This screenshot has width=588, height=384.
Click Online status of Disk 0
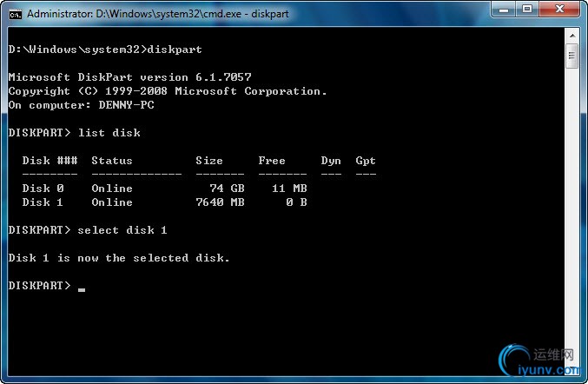click(112, 189)
